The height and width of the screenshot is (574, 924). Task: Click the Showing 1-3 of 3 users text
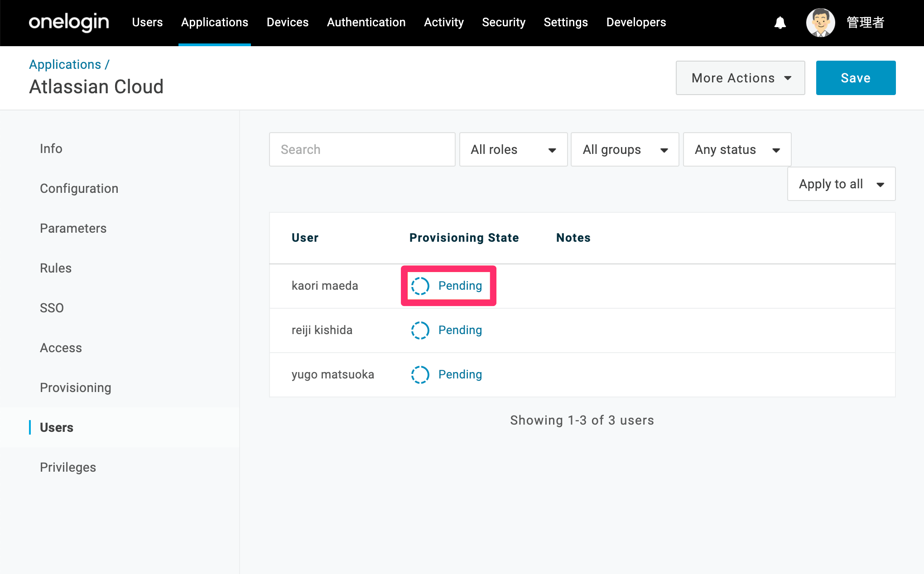pos(582,420)
